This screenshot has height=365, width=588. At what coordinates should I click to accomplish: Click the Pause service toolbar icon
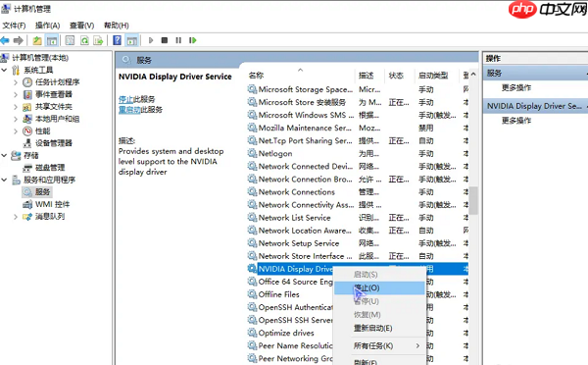point(178,40)
